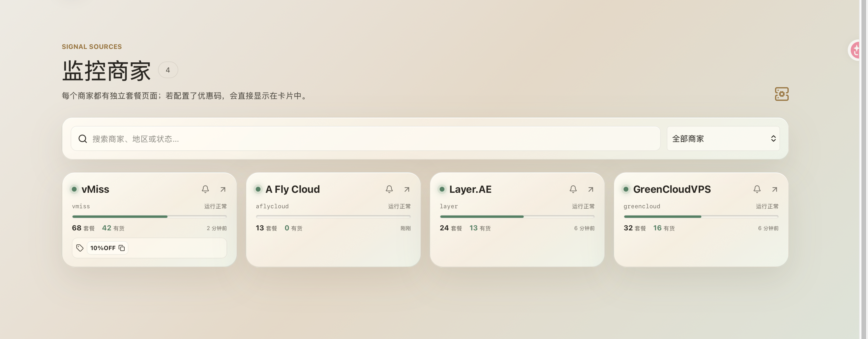Click the green status dot of vMiss
868x339 pixels.
click(74, 189)
